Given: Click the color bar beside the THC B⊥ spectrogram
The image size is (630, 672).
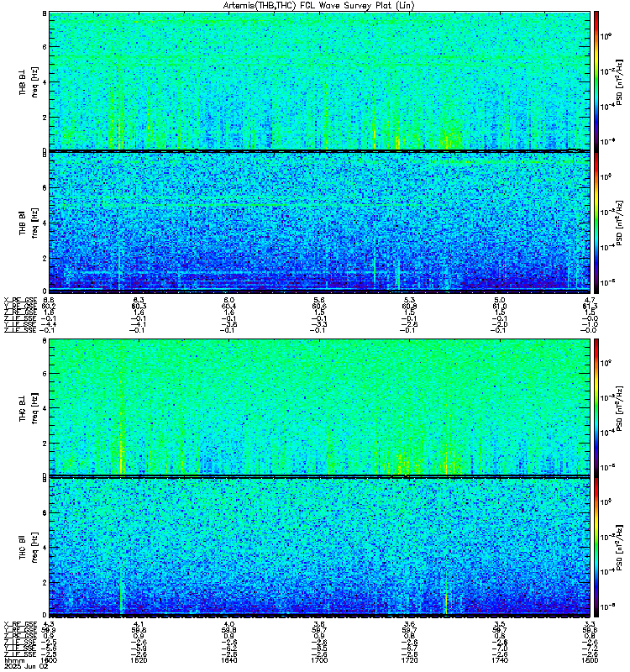Looking at the screenshot, I should click(x=596, y=407).
